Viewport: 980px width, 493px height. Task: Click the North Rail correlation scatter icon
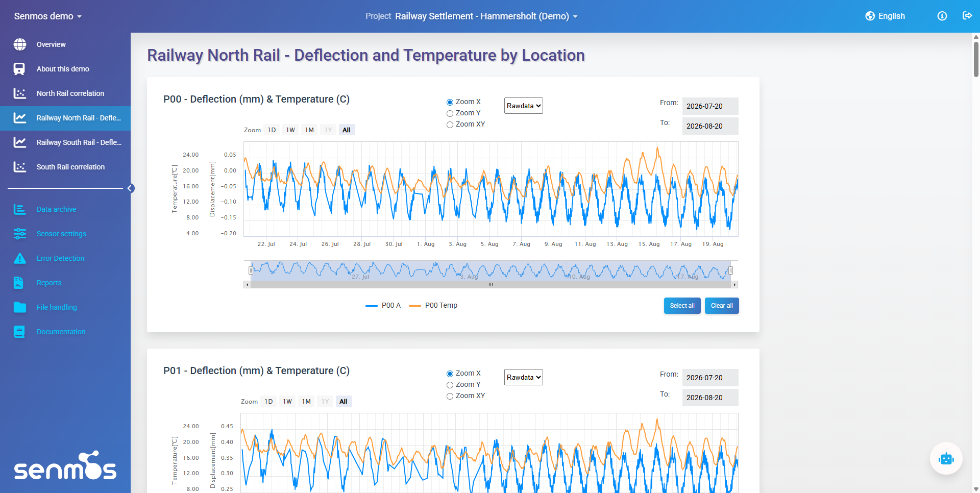coord(20,93)
